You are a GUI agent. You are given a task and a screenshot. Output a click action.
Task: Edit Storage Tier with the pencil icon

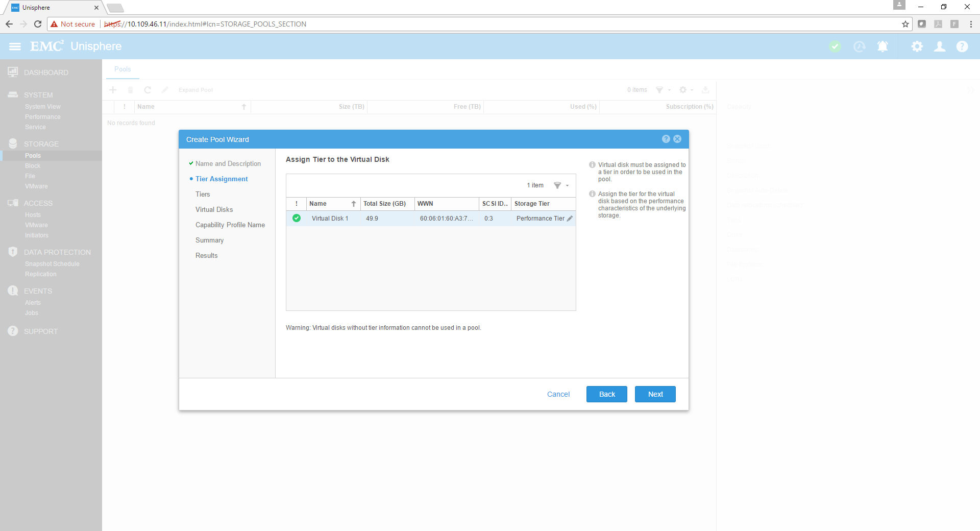570,219
